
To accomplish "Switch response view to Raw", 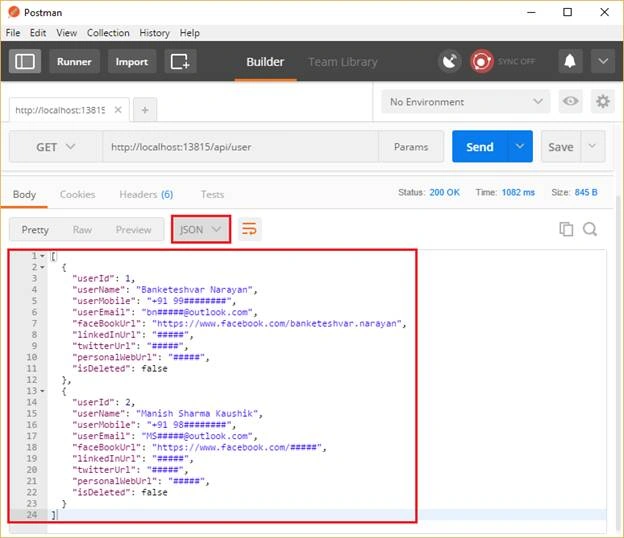I will (x=82, y=230).
